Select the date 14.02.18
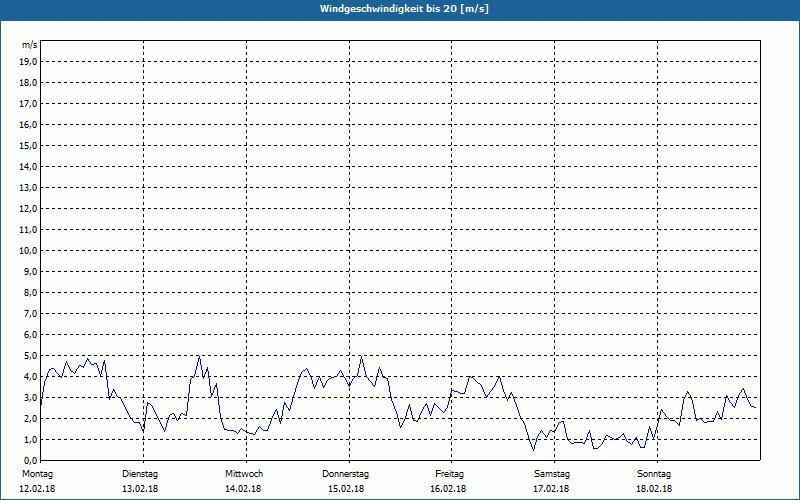The height and width of the screenshot is (500, 800). 243,489
